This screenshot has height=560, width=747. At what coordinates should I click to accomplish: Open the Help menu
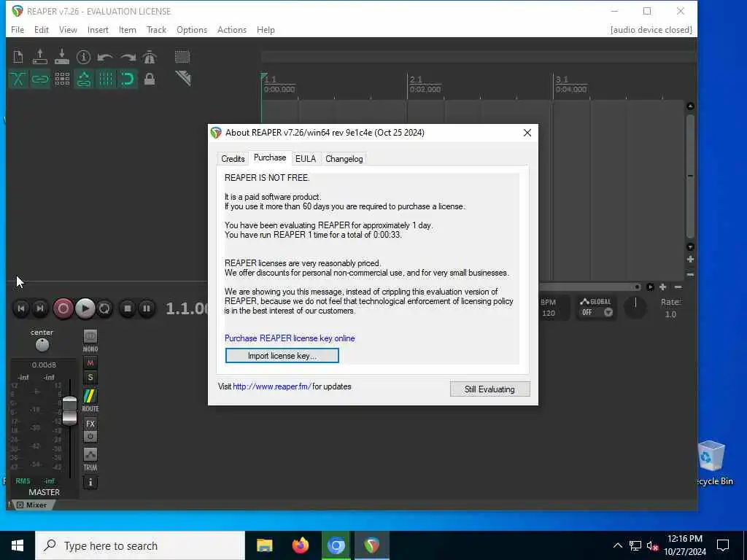(x=266, y=29)
